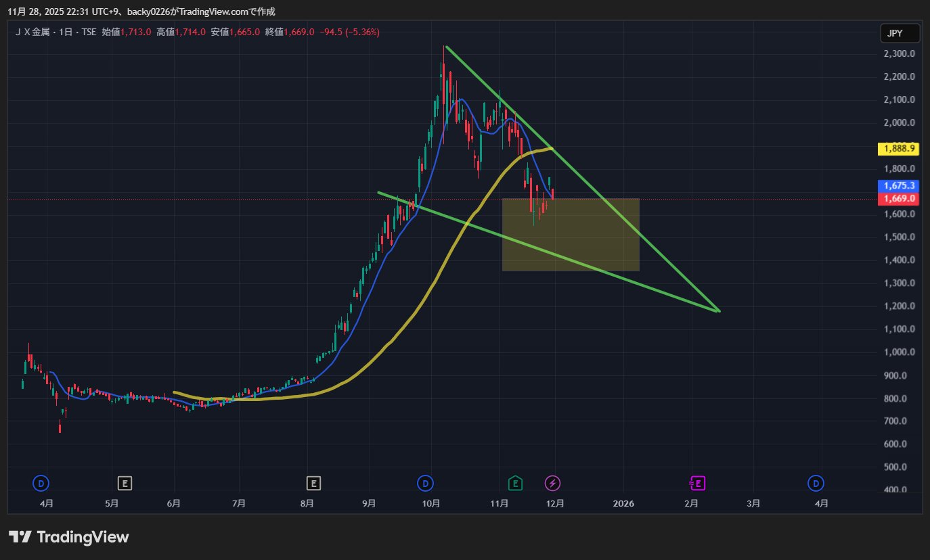This screenshot has width=930, height=560.
Task: Select the blue 1,675.3 price label
Action: (899, 185)
